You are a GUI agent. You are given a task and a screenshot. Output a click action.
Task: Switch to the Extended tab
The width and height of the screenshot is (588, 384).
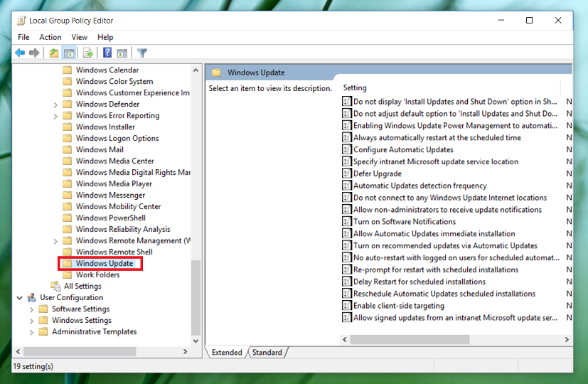pyautogui.click(x=227, y=353)
